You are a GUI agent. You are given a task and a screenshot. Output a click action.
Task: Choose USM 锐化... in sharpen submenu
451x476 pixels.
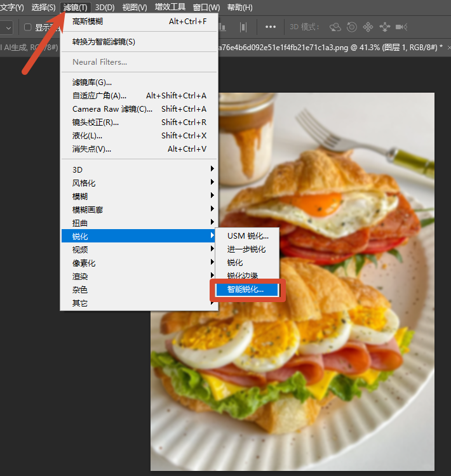pyautogui.click(x=247, y=236)
